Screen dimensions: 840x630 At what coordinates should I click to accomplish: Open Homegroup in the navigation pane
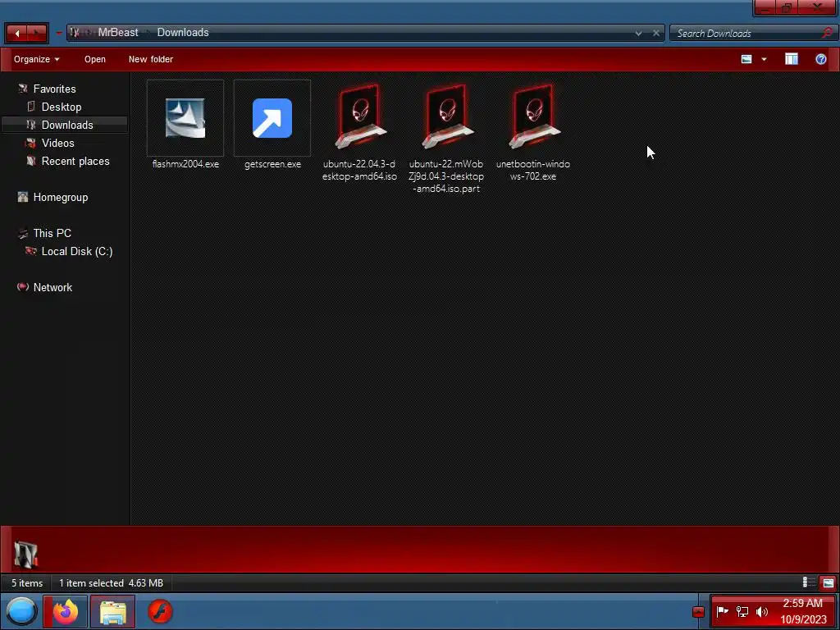pyautogui.click(x=61, y=197)
